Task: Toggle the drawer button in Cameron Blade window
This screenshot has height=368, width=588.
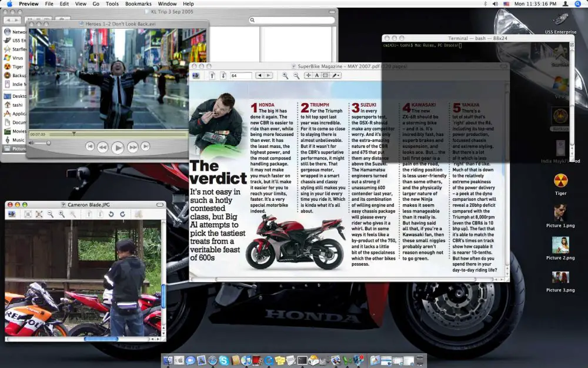Action: point(12,214)
